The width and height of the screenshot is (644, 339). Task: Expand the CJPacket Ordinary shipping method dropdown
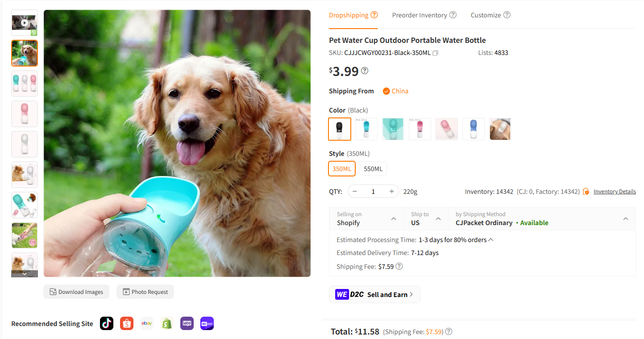pyautogui.click(x=625, y=218)
